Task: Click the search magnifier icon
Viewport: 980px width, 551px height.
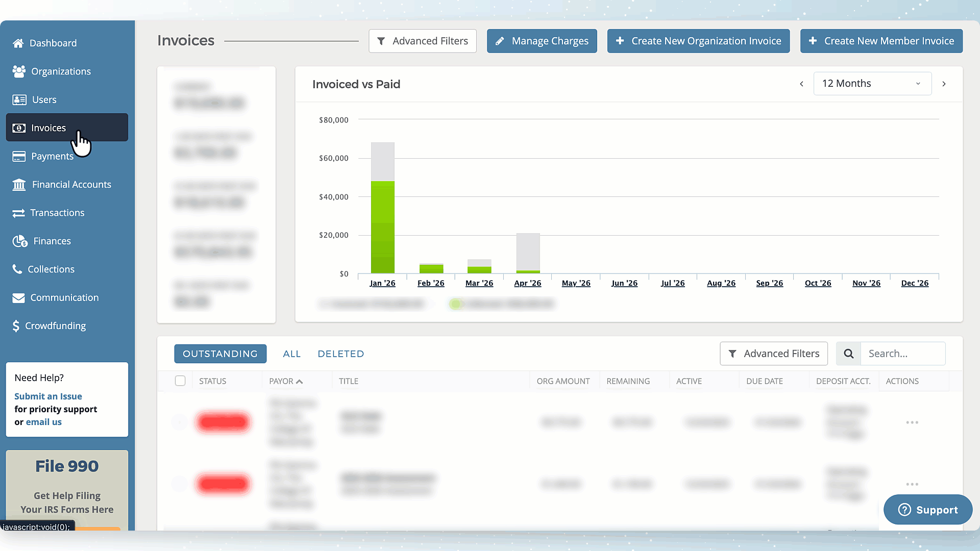Action: (848, 354)
